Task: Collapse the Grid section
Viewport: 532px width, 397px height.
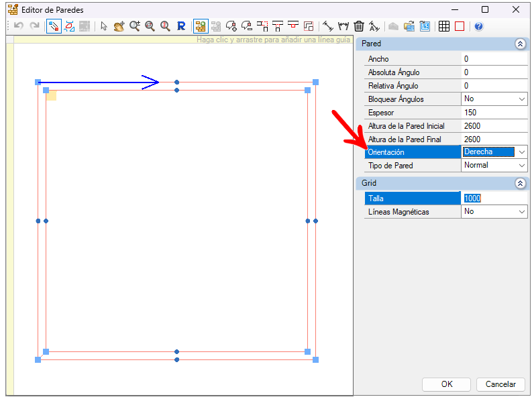Action: [x=520, y=184]
